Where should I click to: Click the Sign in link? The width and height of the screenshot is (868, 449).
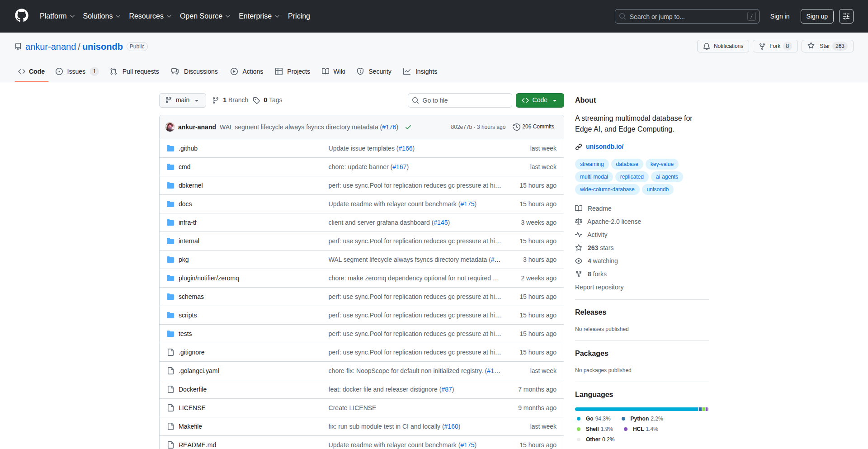(x=779, y=16)
